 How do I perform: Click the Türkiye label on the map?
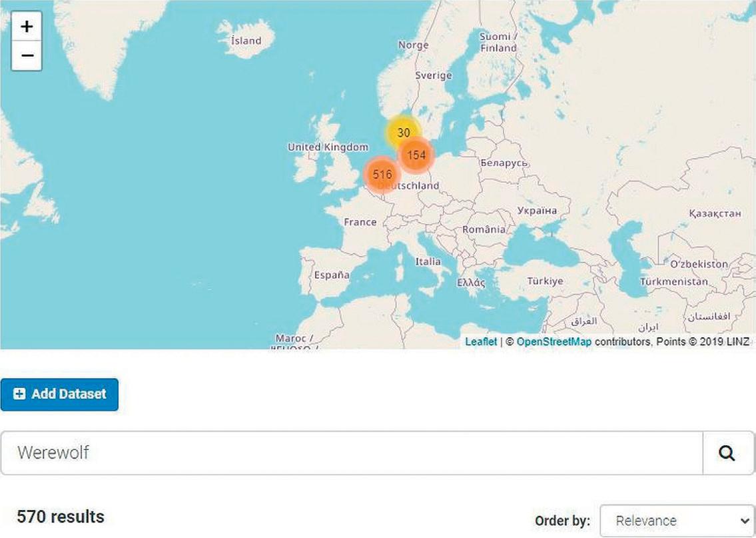pyautogui.click(x=545, y=281)
